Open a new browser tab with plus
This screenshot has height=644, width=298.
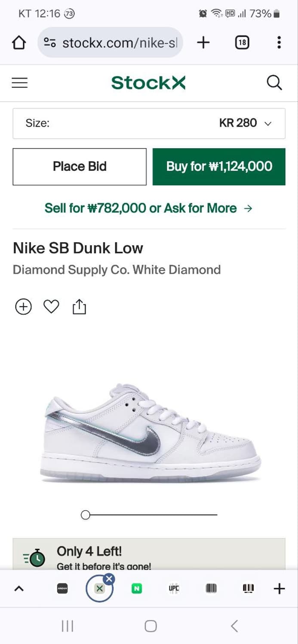point(203,43)
